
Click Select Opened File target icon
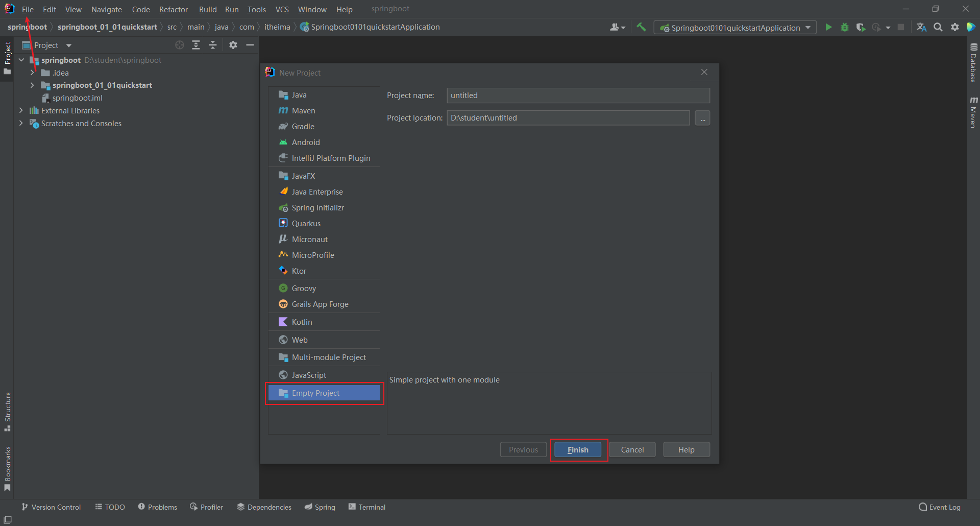pos(179,45)
